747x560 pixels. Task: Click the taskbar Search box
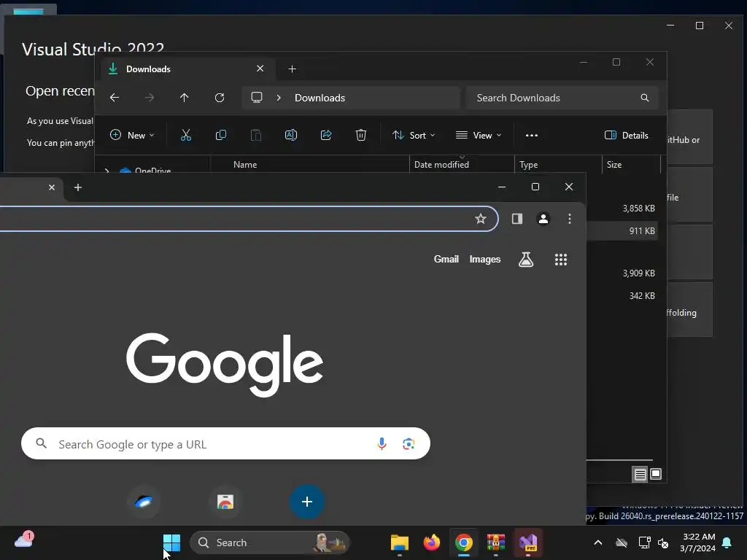270,542
